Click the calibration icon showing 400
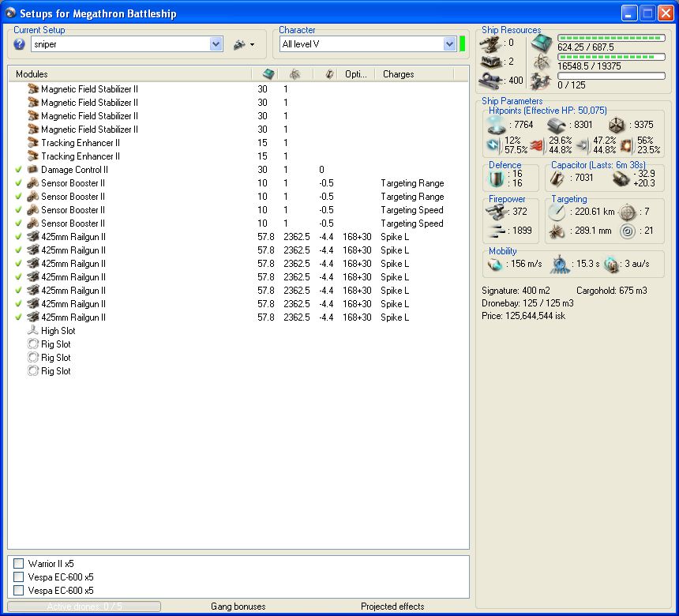The image size is (679, 616). pyautogui.click(x=491, y=81)
